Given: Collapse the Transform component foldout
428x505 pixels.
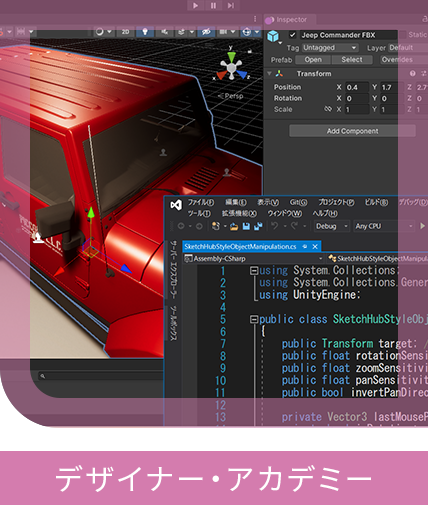Looking at the screenshot, I should (x=269, y=73).
